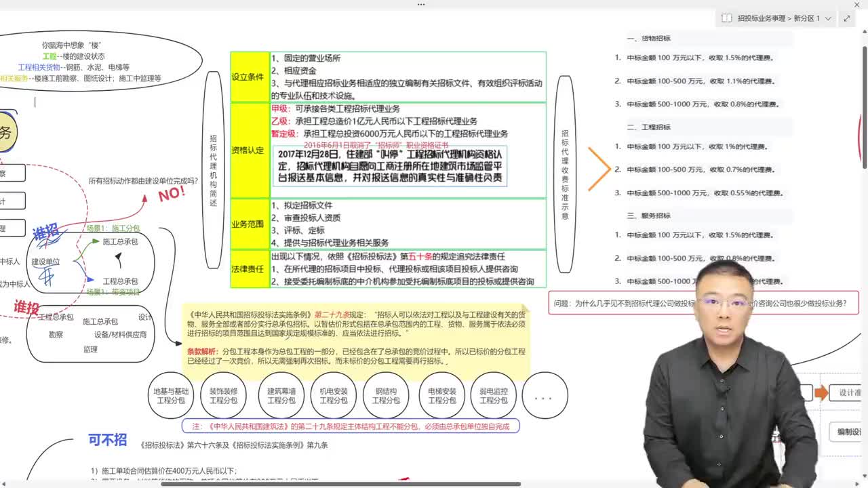868x488 pixels.
Task: Click heading 二、工程招标
Action: (x=649, y=127)
